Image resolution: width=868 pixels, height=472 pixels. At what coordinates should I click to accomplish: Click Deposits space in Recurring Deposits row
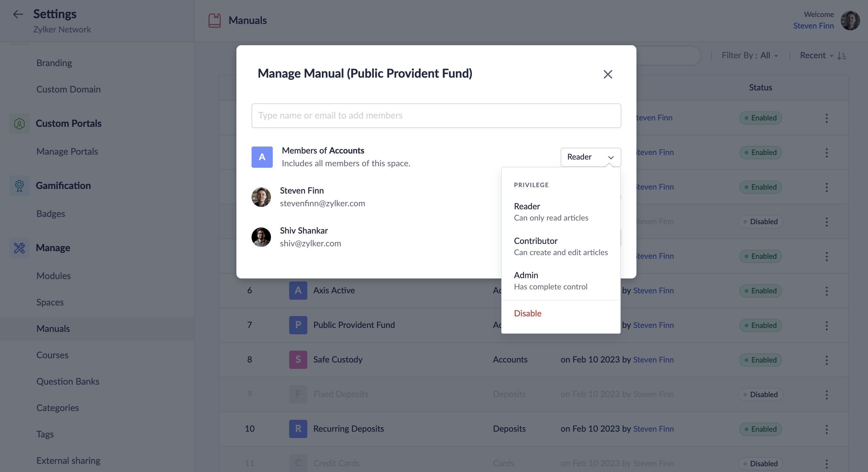click(509, 429)
